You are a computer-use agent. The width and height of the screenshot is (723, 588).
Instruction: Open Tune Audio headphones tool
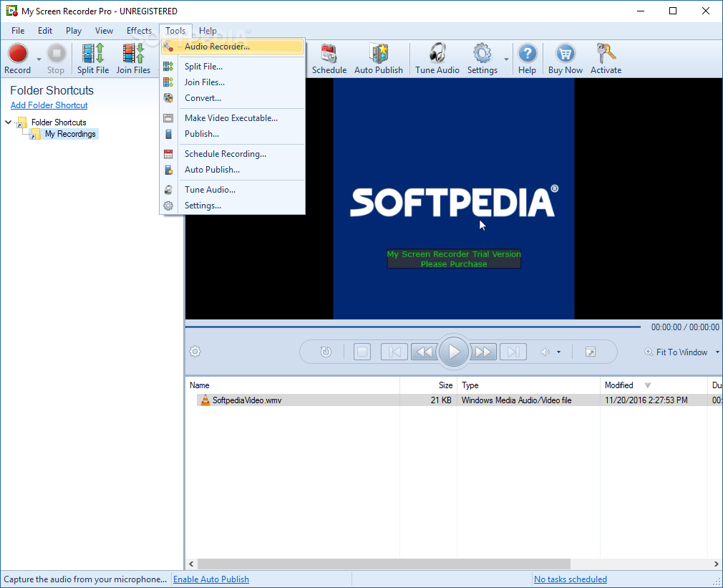click(437, 58)
